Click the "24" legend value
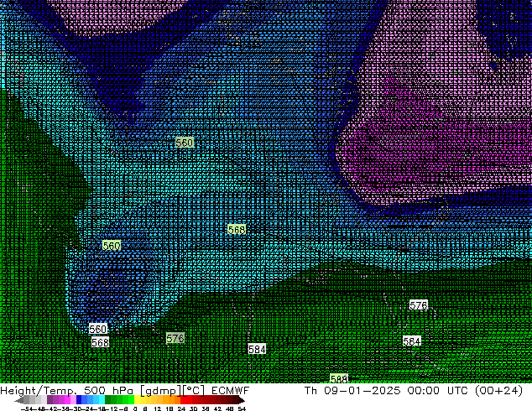This screenshot has height=411, width=532. (x=181, y=408)
